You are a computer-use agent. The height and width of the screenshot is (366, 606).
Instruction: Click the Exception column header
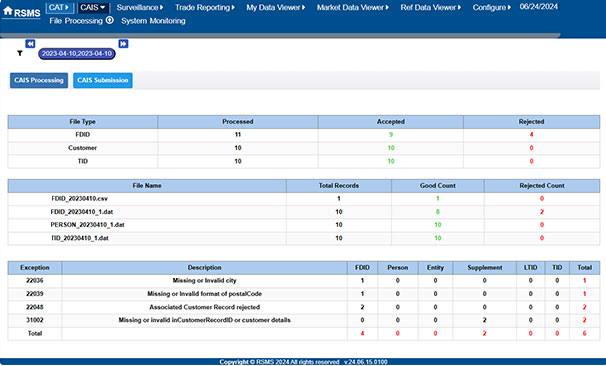click(35, 268)
